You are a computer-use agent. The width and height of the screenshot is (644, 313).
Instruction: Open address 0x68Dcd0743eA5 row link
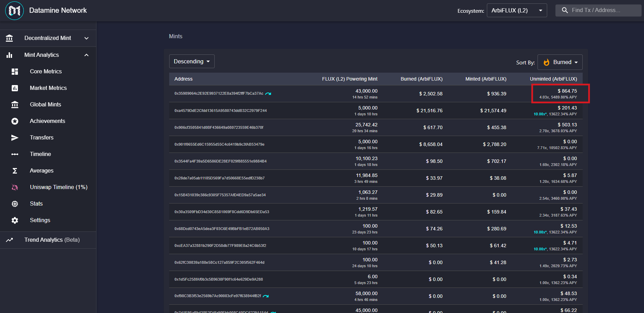[x=222, y=229]
